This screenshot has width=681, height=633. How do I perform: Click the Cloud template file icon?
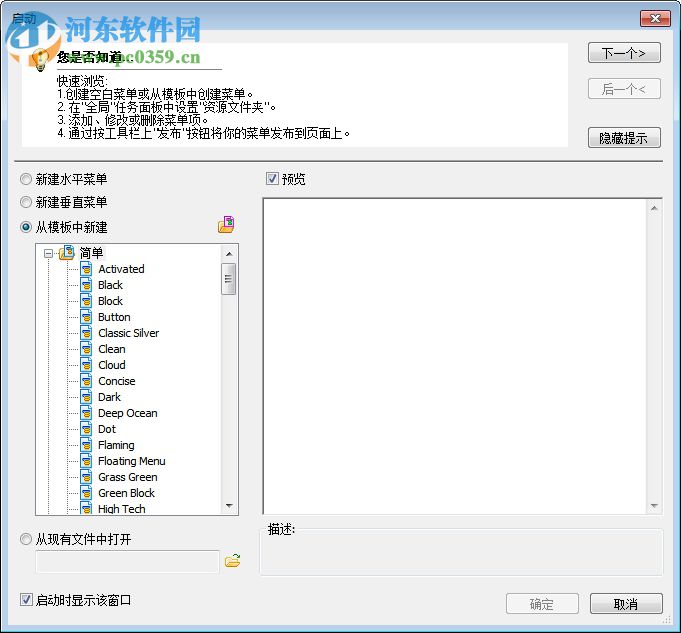point(86,365)
